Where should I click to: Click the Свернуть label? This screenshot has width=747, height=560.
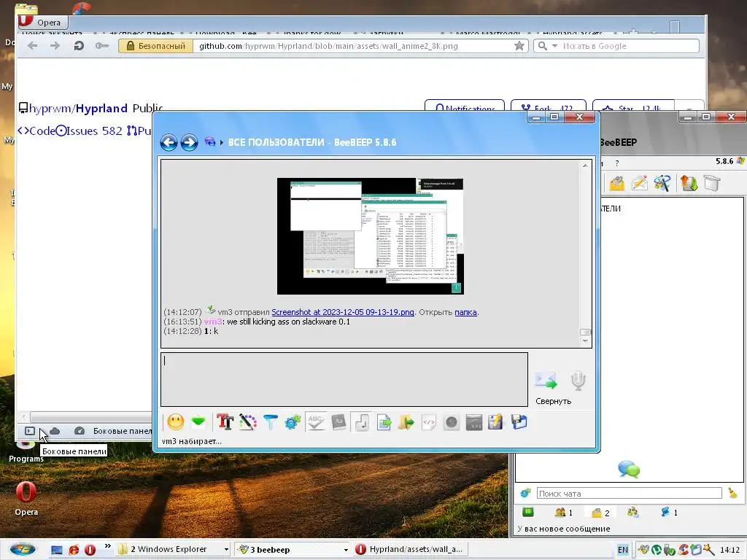pyautogui.click(x=553, y=402)
